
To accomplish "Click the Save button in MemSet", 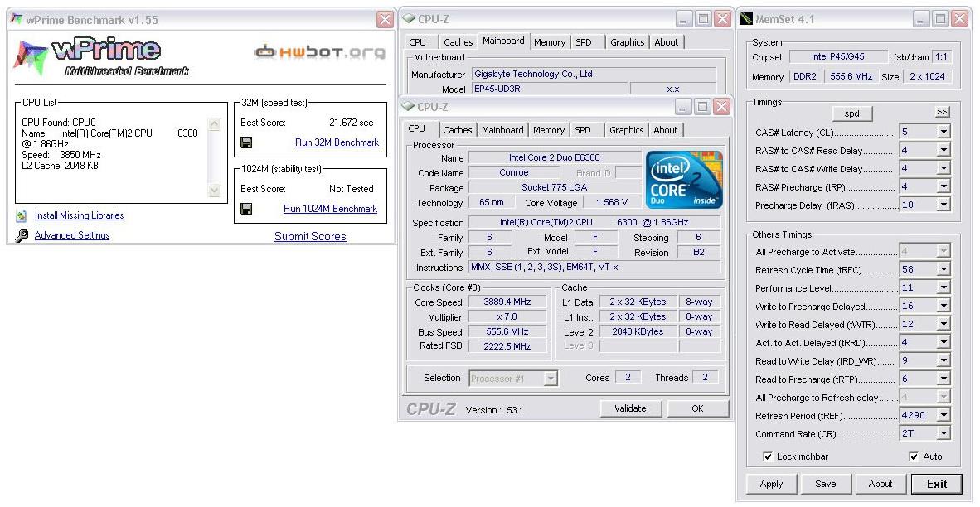I will tap(826, 484).
